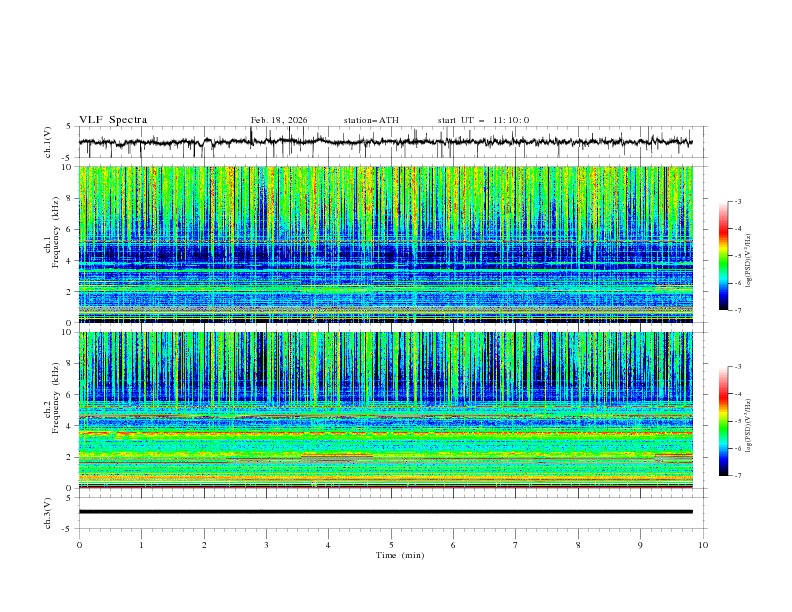Click the ch.2 color bar "log(PSD)(V²/Hz)" label

[748, 426]
